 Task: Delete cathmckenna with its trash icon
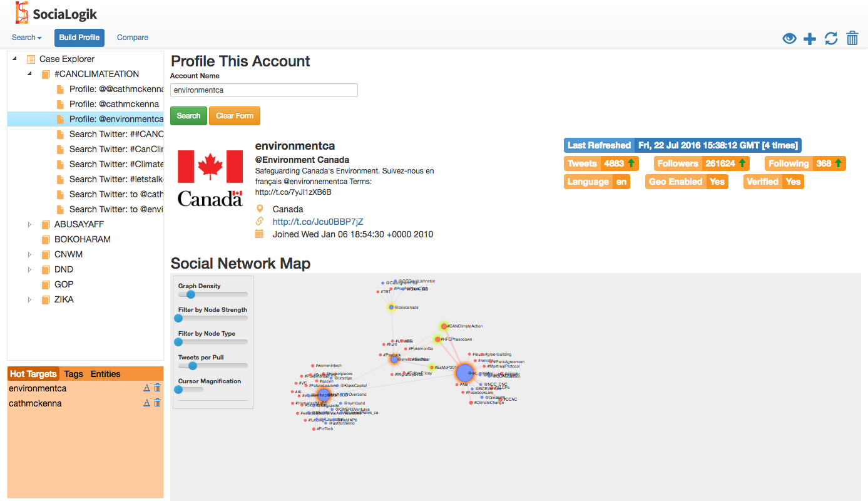point(157,403)
